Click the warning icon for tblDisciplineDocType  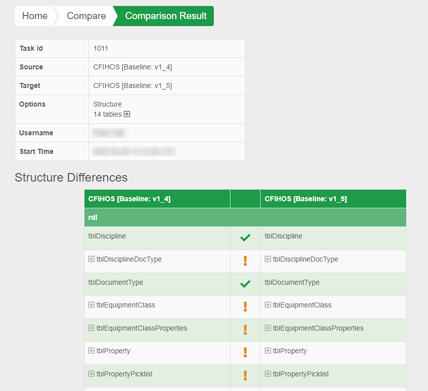point(245,261)
